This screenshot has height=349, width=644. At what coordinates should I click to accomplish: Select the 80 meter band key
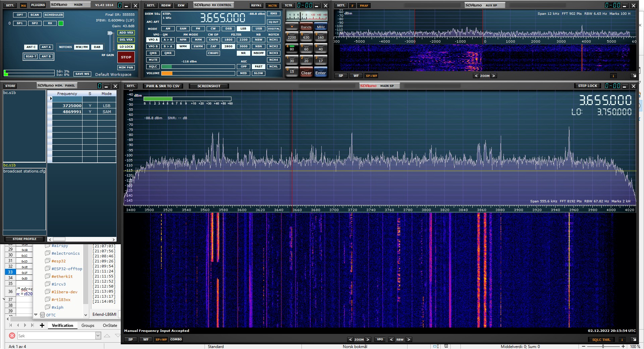pyautogui.click(x=292, y=48)
